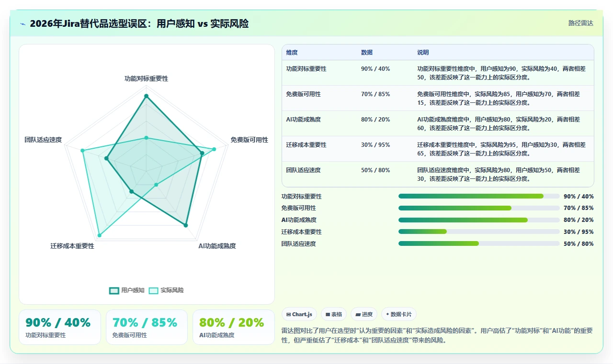Click 用户感知 data point on 功能对标重要性 axis
Screen dimensions: 613x364
(147, 97)
